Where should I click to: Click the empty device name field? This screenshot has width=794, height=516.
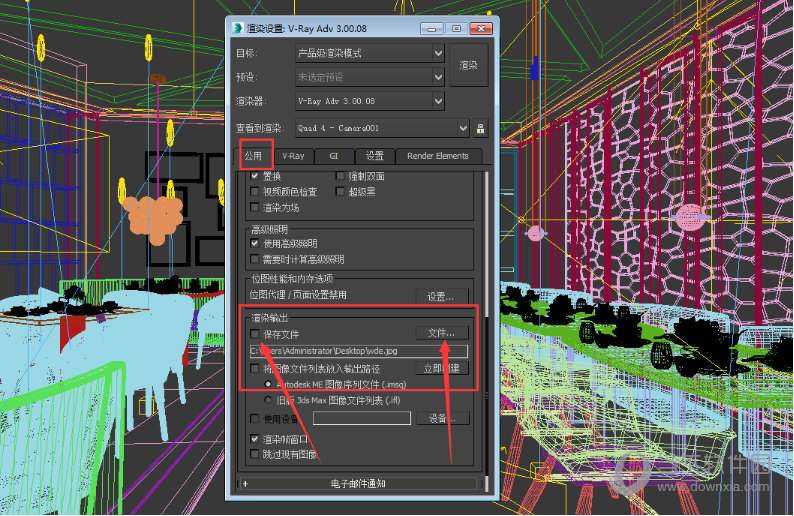click(362, 418)
